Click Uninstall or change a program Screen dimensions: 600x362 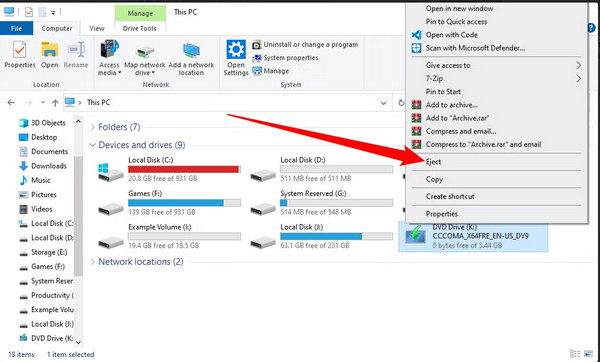pyautogui.click(x=305, y=45)
